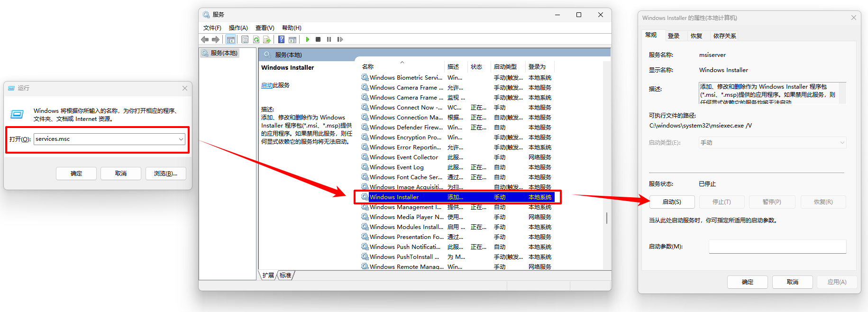Select the Windows Presentation Foundation row
The image size is (868, 312).
tap(457, 237)
